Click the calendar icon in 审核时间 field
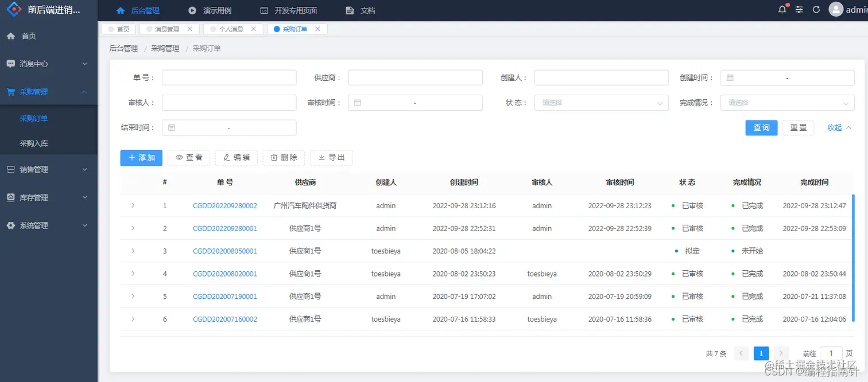Image resolution: width=868 pixels, height=382 pixels. (x=357, y=103)
